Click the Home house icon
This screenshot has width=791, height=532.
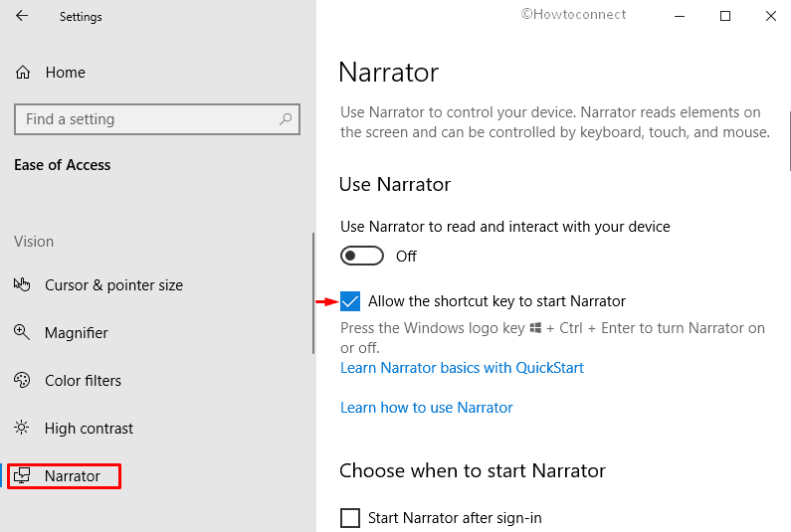tap(23, 73)
